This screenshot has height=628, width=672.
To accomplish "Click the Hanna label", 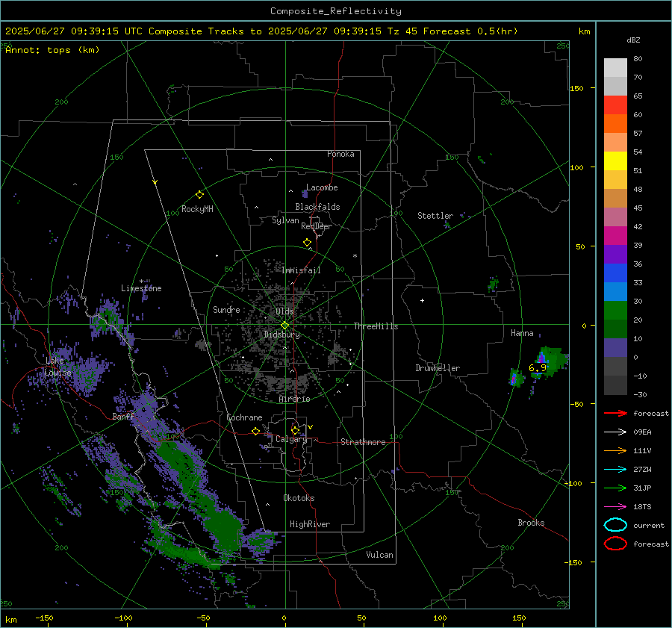I will coord(522,333).
